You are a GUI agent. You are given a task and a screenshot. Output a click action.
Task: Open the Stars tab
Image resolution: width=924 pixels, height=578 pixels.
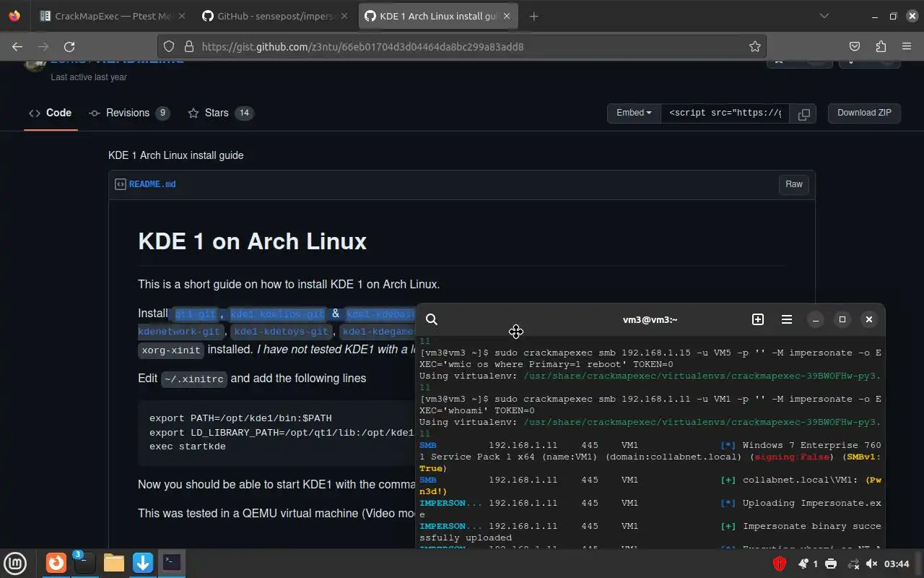tap(221, 113)
